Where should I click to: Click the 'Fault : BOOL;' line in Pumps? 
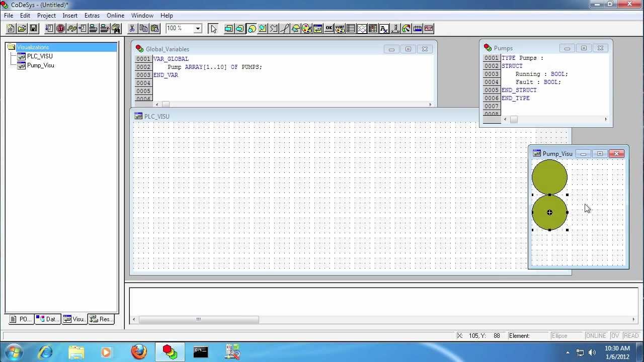coord(538,82)
